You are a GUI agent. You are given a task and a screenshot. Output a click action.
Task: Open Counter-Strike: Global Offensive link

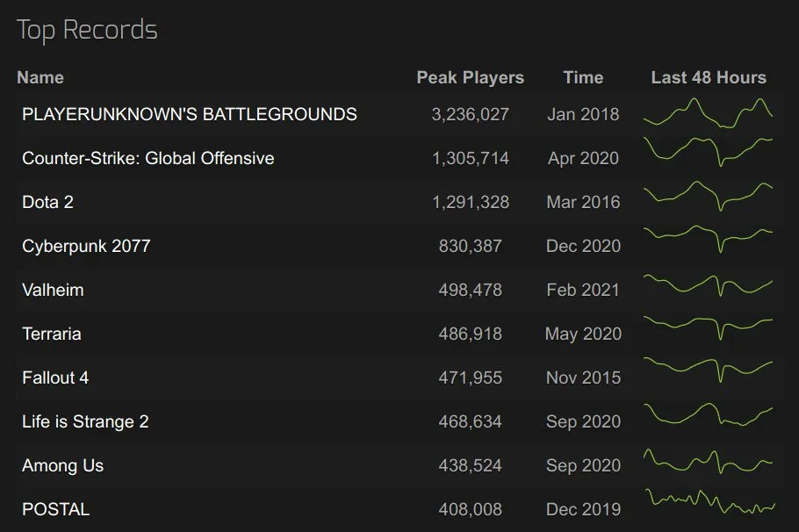[148, 158]
